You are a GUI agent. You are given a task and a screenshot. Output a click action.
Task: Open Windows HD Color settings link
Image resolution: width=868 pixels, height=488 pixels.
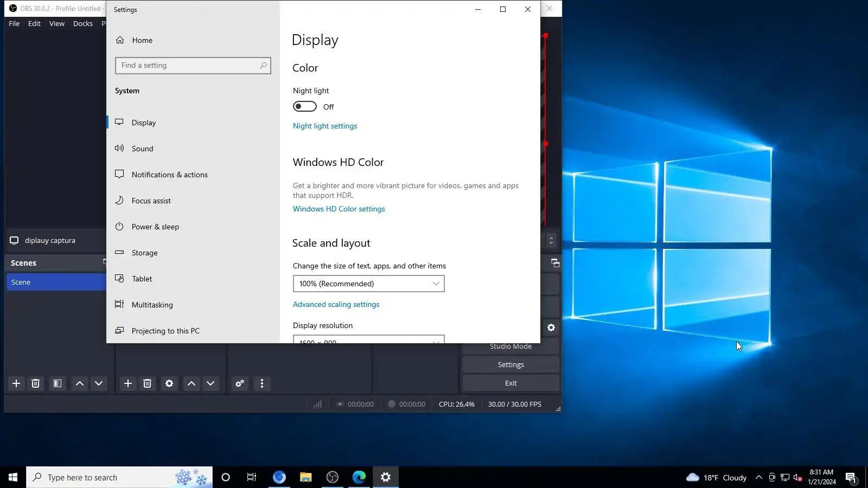(339, 209)
